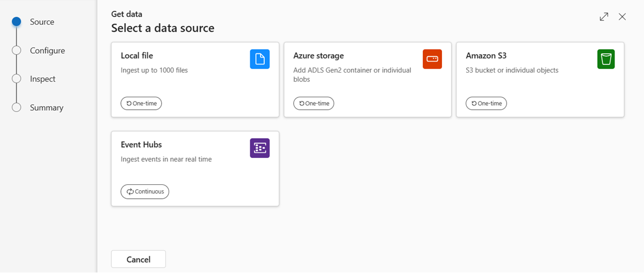Choose Continuous badge on Event Hubs
Image resolution: width=644 pixels, height=273 pixels.
tap(145, 192)
